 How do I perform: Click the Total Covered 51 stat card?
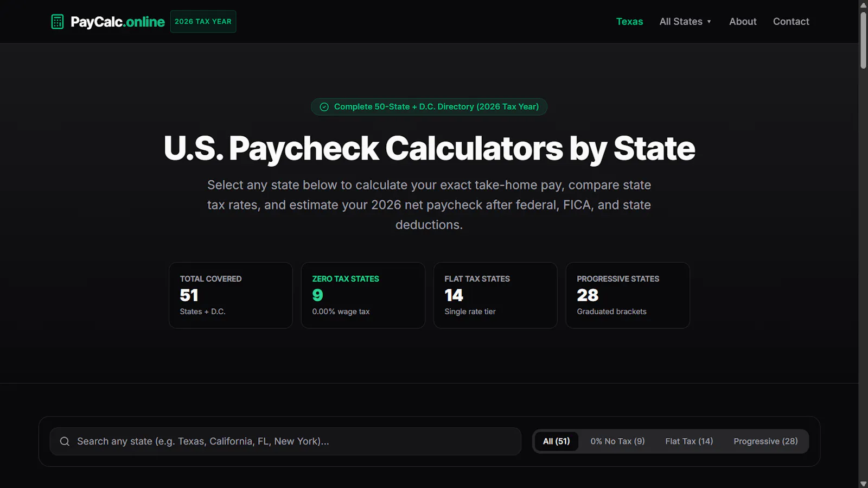point(231,295)
